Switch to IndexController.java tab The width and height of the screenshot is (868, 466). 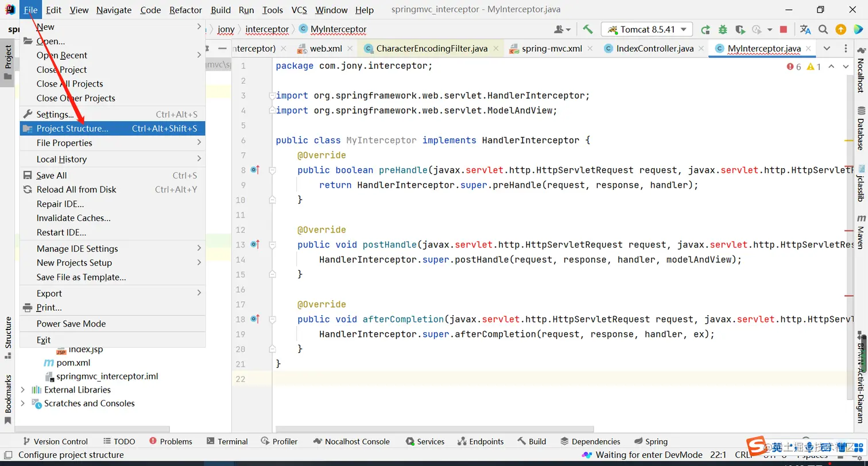pos(654,48)
